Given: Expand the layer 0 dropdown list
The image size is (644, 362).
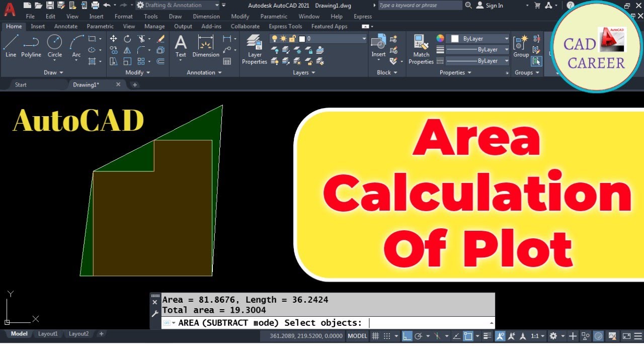Looking at the screenshot, I should pos(364,39).
